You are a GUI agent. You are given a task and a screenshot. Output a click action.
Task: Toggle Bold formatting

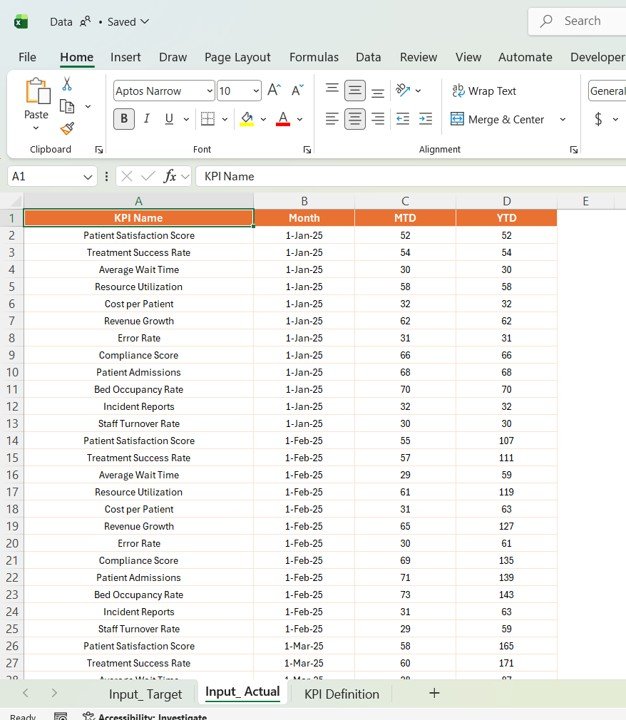tap(124, 119)
